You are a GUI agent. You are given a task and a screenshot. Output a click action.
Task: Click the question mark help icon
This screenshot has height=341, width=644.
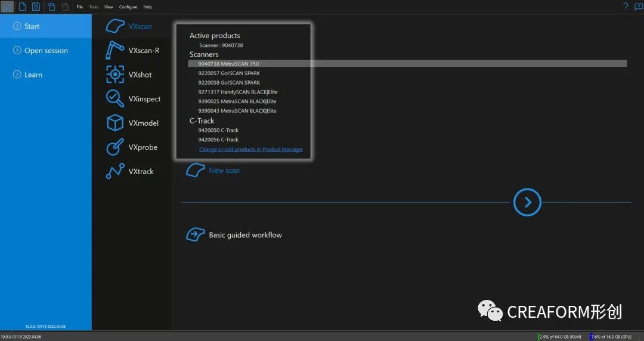(626, 7)
